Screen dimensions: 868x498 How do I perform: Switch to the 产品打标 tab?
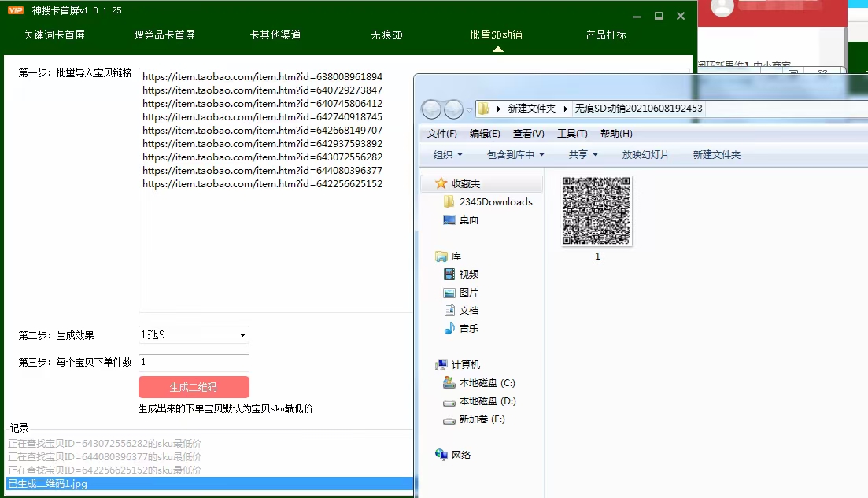point(606,35)
